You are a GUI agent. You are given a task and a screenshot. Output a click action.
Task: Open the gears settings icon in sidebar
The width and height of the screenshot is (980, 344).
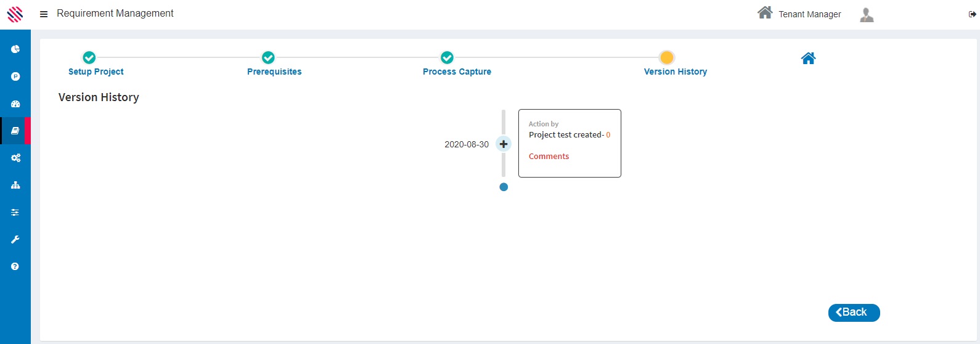pos(15,158)
